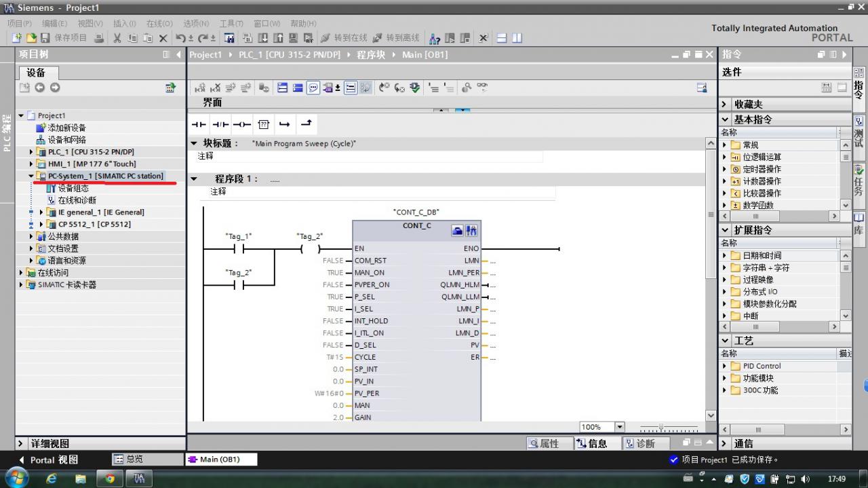Click the print icon in main toolbar
868x488 pixels.
click(x=99, y=38)
